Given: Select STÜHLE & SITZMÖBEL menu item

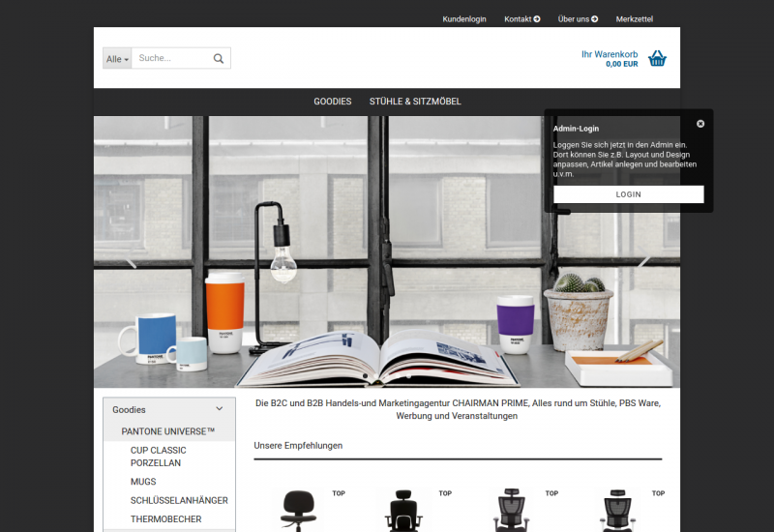Looking at the screenshot, I should pos(415,102).
